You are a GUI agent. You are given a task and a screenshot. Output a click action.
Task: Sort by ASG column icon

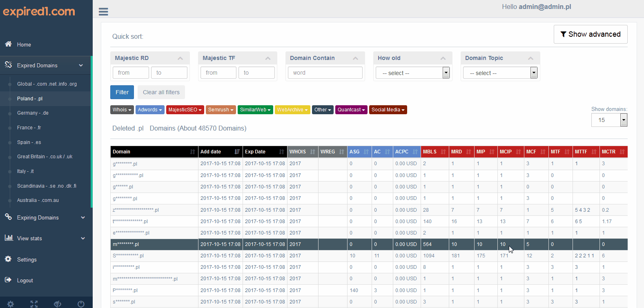366,152
